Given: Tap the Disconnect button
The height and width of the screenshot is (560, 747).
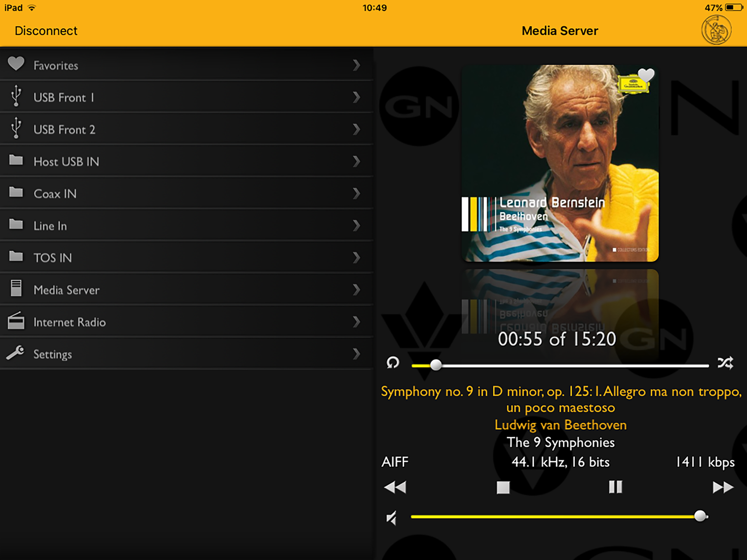Looking at the screenshot, I should coord(46,31).
